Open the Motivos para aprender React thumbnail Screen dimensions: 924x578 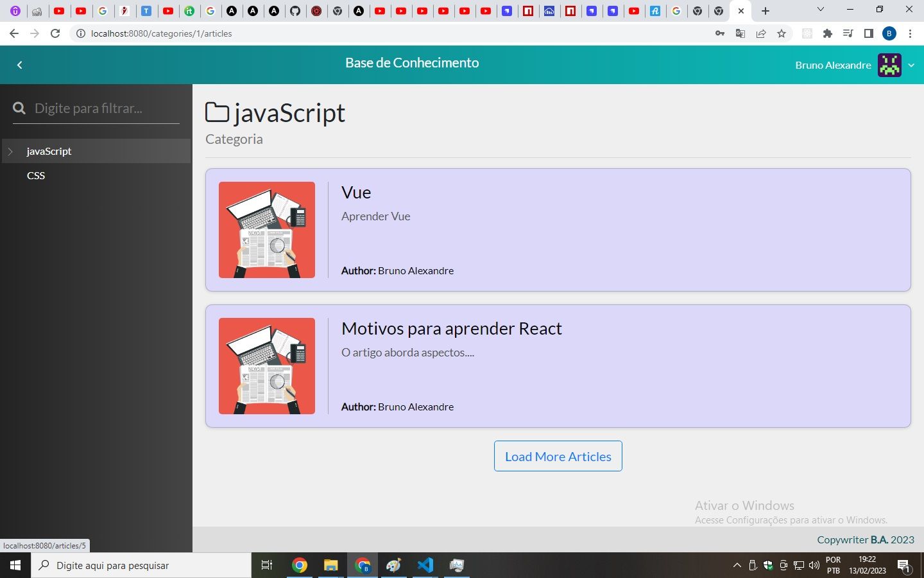(267, 366)
